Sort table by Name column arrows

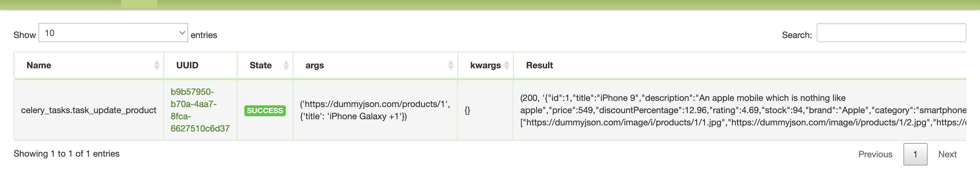pos(157,65)
